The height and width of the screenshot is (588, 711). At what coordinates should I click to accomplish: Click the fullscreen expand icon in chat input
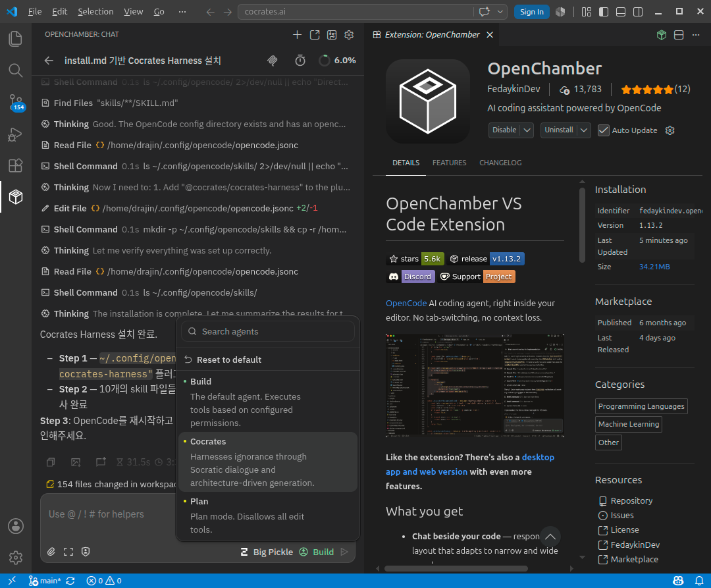pos(68,552)
